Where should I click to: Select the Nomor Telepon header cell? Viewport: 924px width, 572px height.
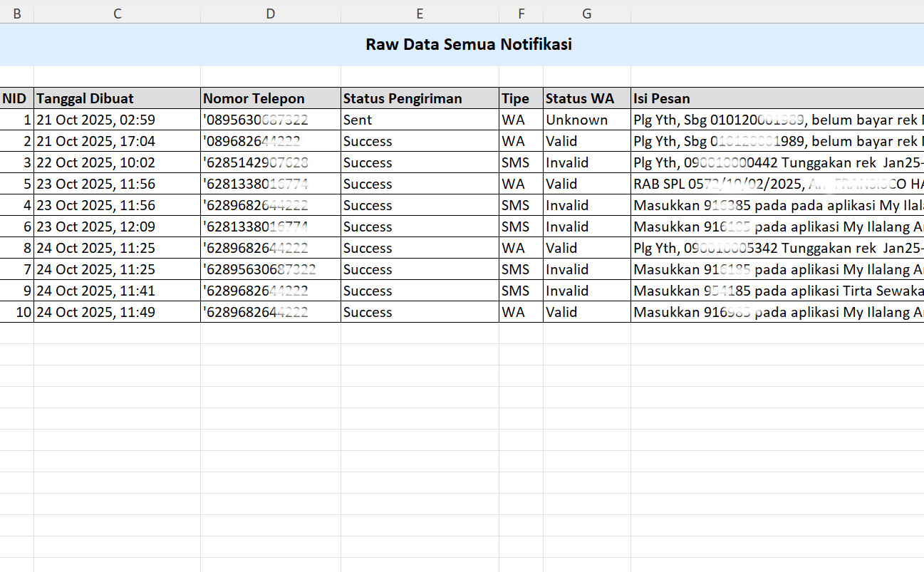[270, 98]
